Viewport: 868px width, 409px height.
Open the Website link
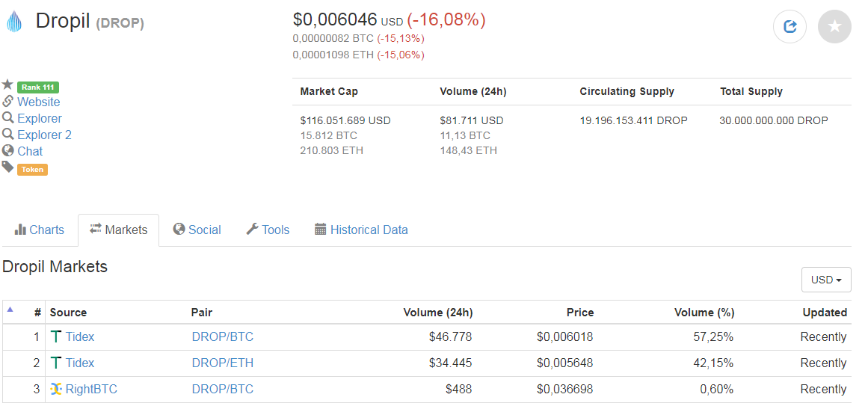[39, 102]
